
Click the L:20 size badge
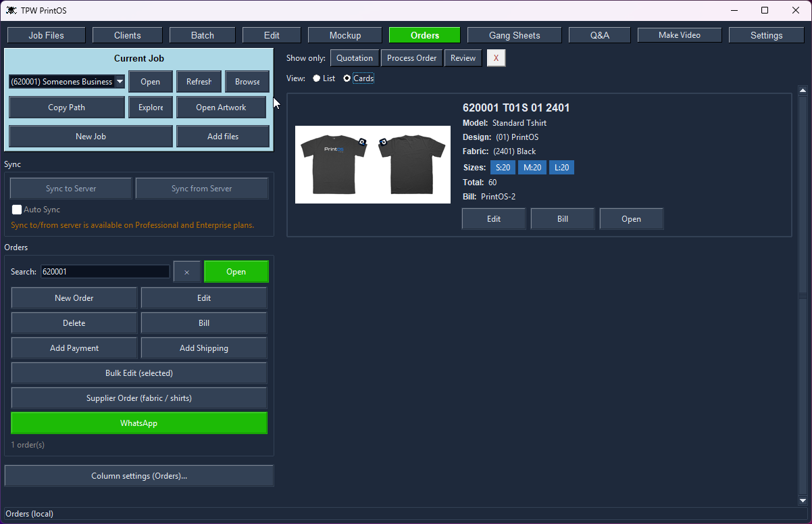(561, 168)
